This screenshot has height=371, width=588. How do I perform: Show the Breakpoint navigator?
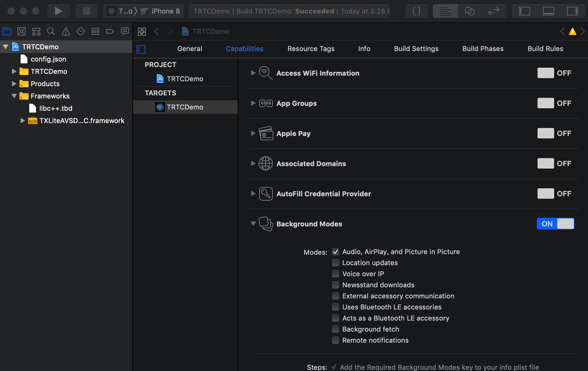tap(110, 31)
